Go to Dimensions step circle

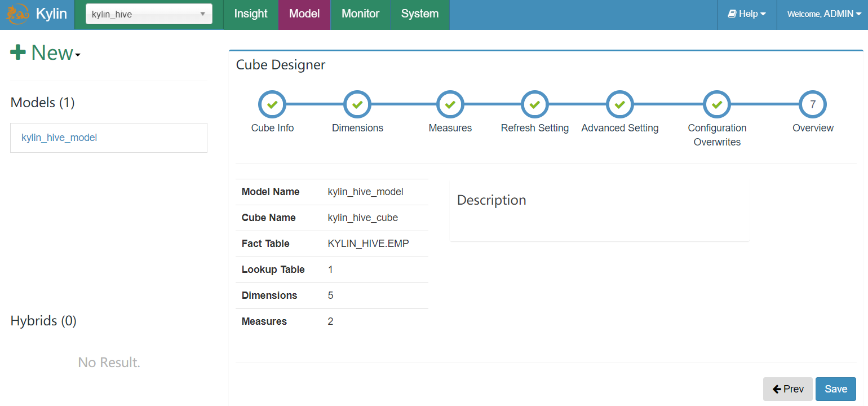(x=357, y=104)
